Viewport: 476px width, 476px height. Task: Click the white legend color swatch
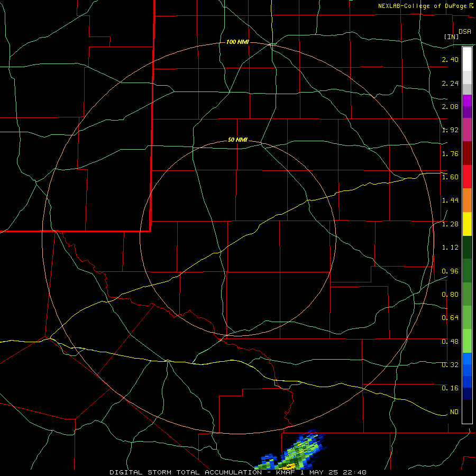coord(467,59)
